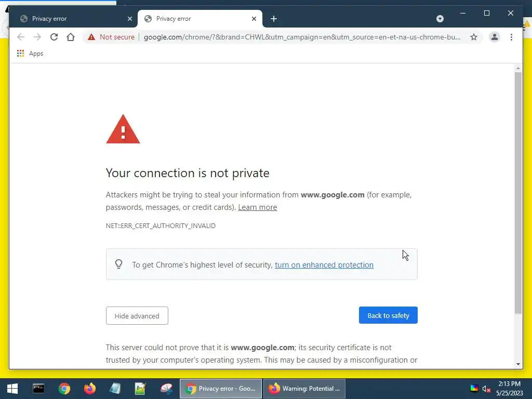Close the active Privacy error tab
Viewport: 532px width, 399px height.
click(x=254, y=19)
